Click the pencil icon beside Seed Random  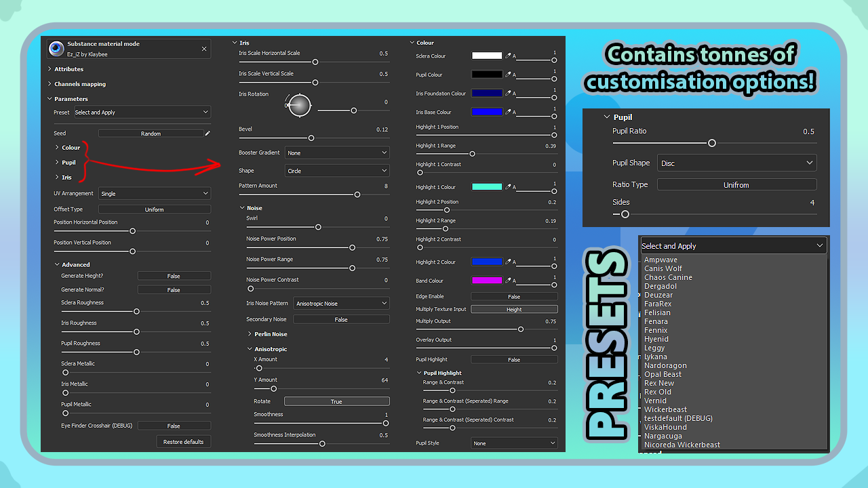tap(208, 134)
